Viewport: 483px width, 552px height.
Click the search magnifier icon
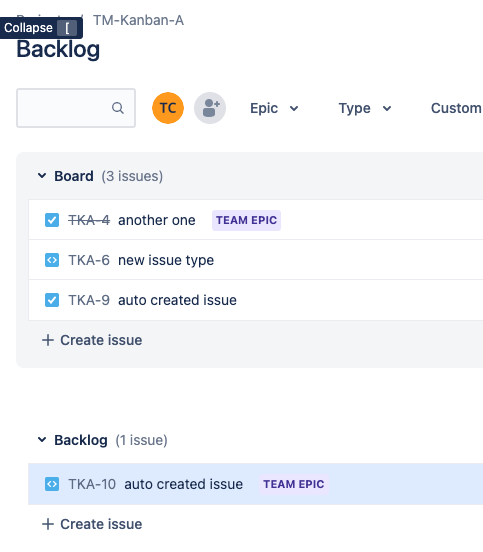118,108
